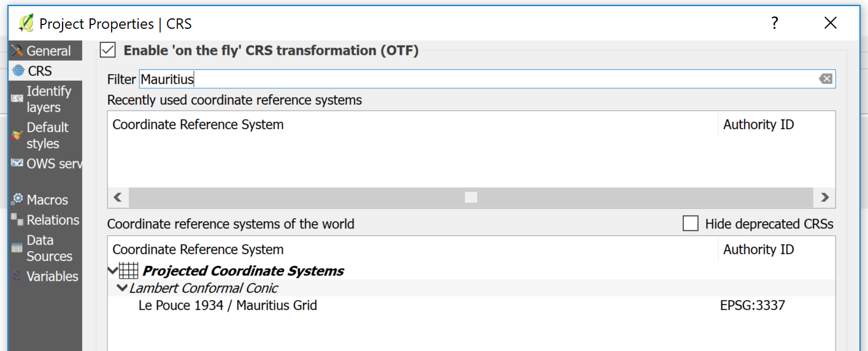
Task: Collapse Projected Coordinate Systems tree group
Action: tap(113, 270)
